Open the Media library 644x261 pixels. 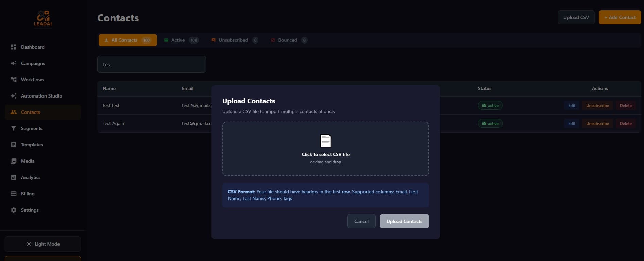43,161
